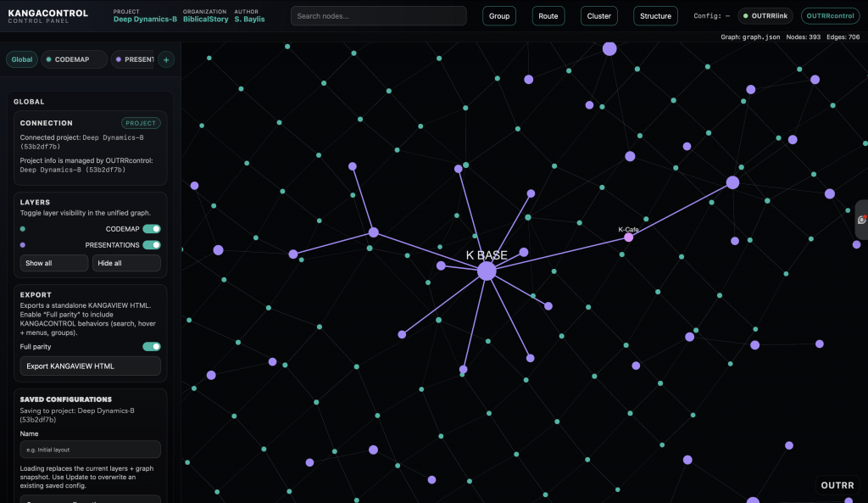Switch to the Global tab
This screenshot has height=503, width=868.
point(22,59)
